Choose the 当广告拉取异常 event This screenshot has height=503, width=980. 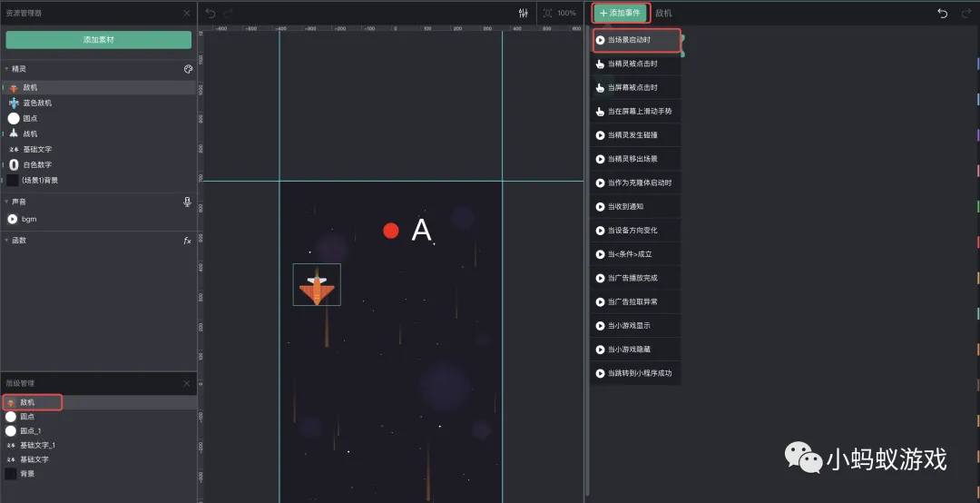click(635, 301)
